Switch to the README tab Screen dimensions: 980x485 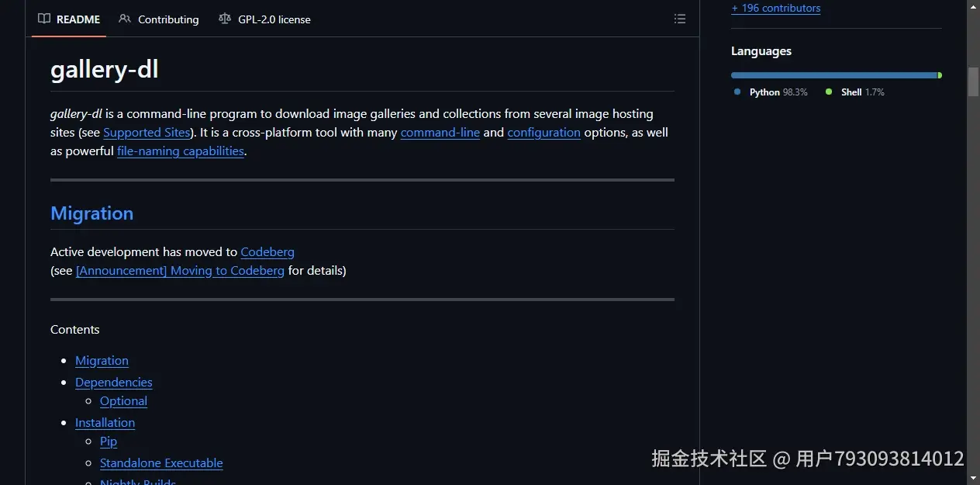(x=69, y=19)
